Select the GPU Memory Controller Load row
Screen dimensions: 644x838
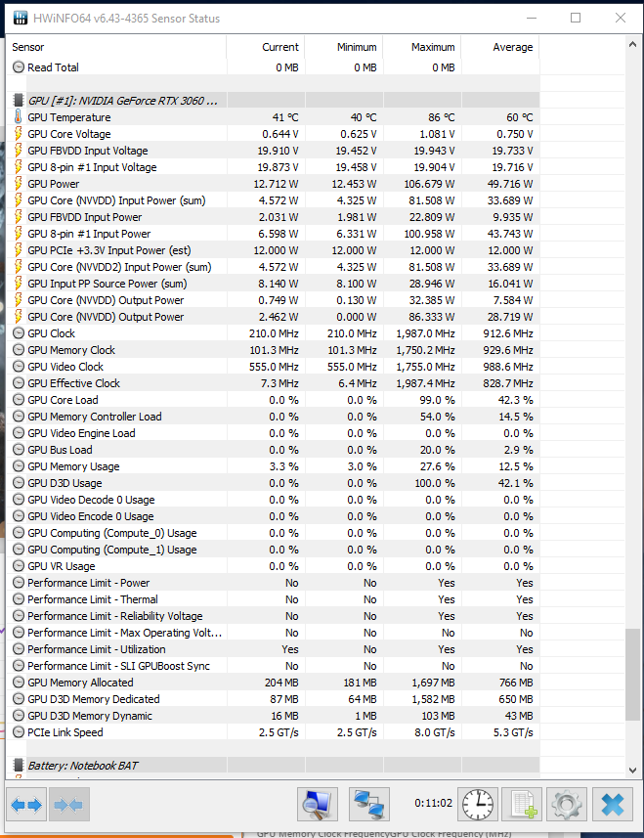273,417
